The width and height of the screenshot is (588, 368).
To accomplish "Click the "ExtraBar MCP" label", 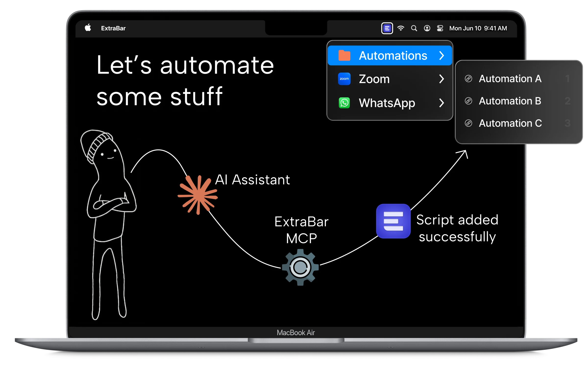I will coord(301,230).
